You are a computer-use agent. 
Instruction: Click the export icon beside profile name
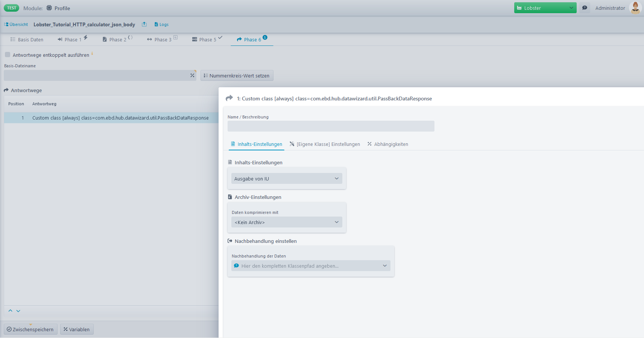click(x=144, y=24)
